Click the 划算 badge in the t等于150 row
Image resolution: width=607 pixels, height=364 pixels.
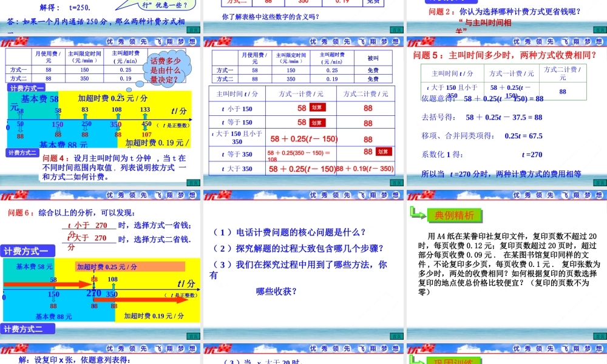(x=317, y=123)
